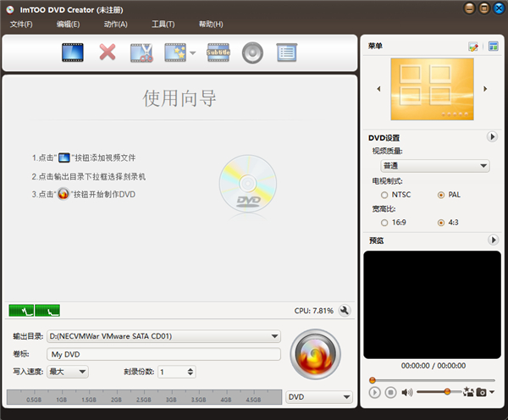508x420 pixels.
Task: Open the write speed dropdown
Action: (x=82, y=371)
